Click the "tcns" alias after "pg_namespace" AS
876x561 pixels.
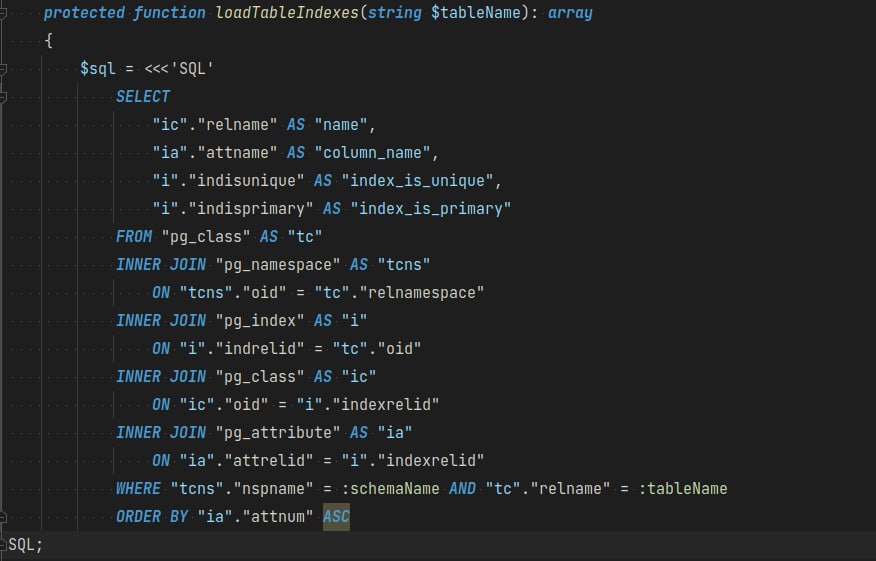click(404, 264)
